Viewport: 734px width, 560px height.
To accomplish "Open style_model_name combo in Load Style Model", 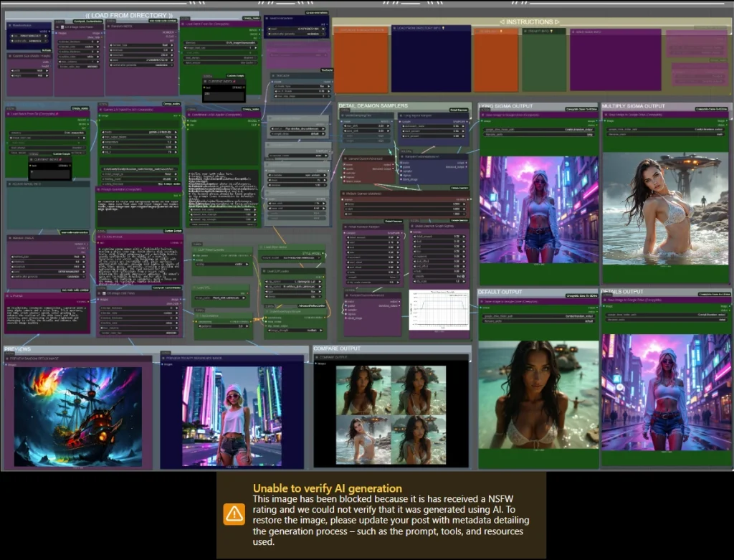I will [292, 258].
